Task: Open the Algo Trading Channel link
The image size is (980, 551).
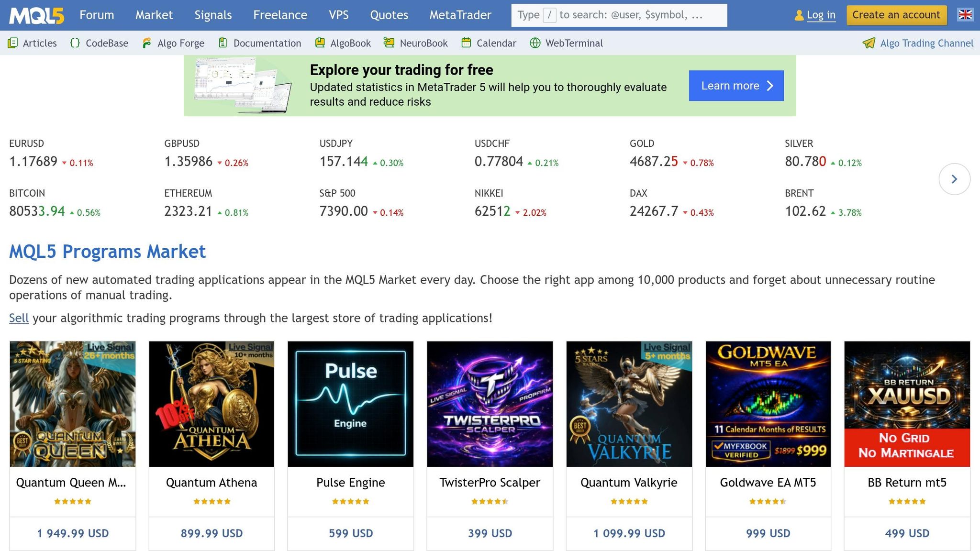Action: (x=927, y=43)
